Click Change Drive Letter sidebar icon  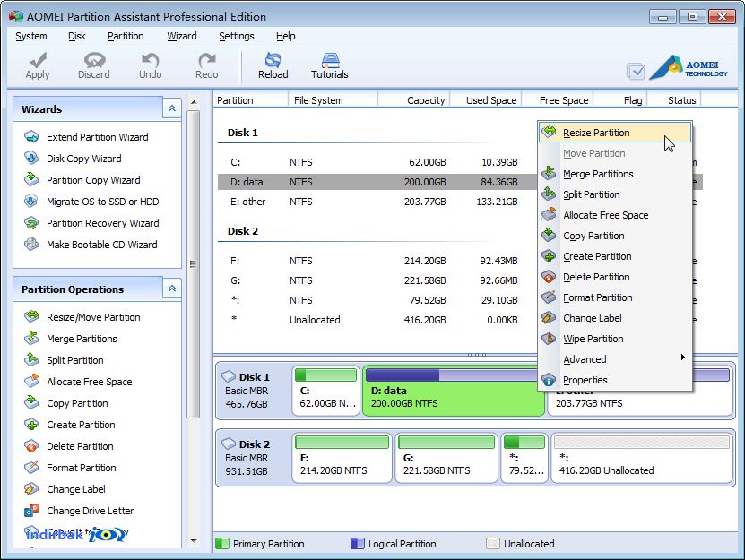[x=31, y=511]
